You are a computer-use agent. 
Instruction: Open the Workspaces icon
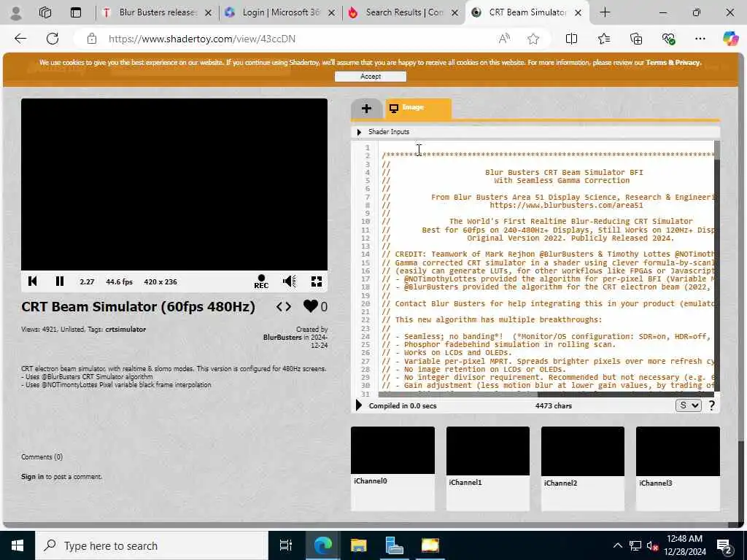(45, 13)
